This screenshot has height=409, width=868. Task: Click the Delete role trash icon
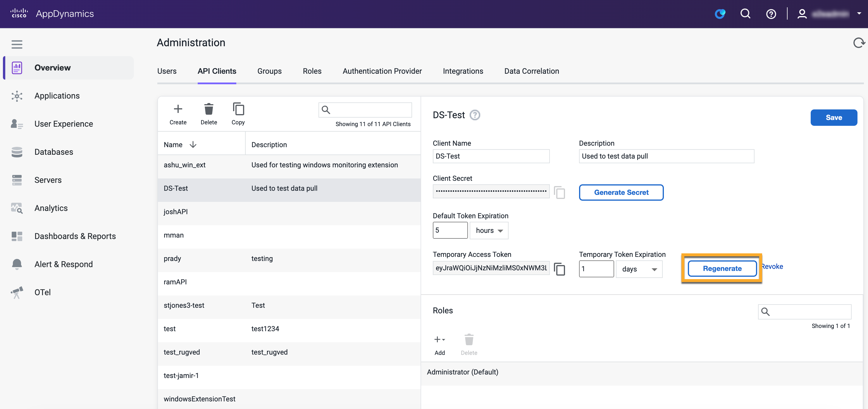coord(469,340)
